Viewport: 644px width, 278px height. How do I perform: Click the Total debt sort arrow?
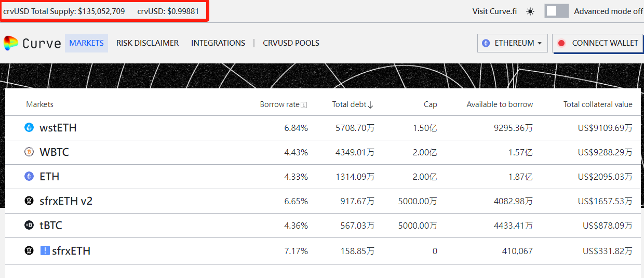(370, 105)
